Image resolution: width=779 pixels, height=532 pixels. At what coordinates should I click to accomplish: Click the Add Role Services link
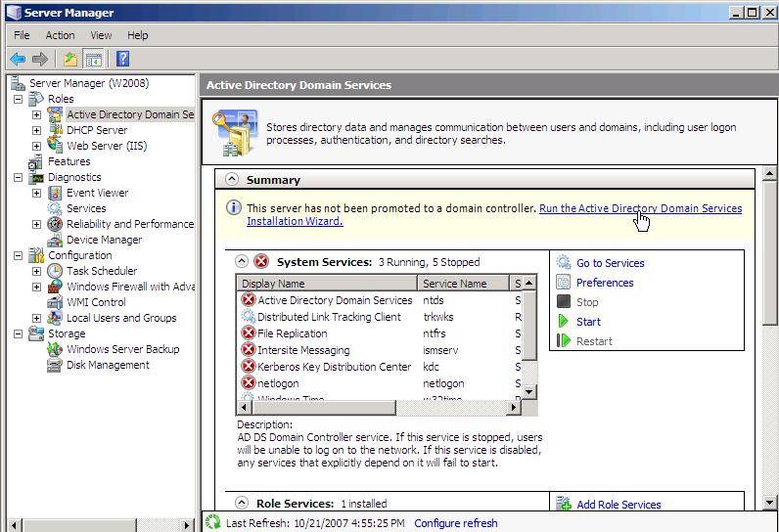(x=619, y=505)
